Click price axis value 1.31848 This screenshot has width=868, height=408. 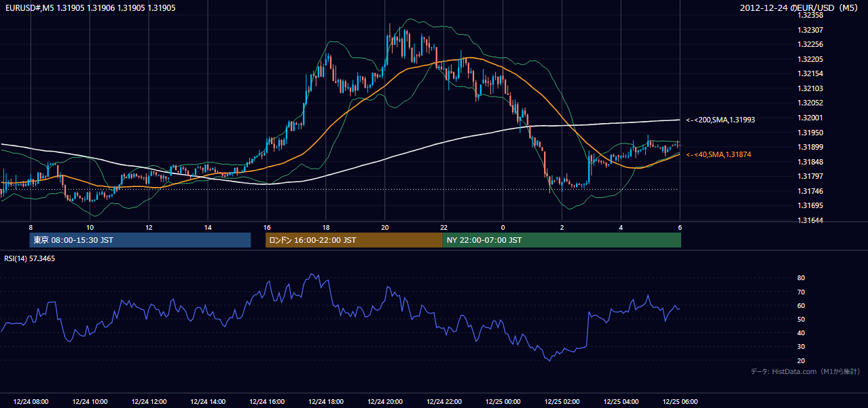point(810,162)
